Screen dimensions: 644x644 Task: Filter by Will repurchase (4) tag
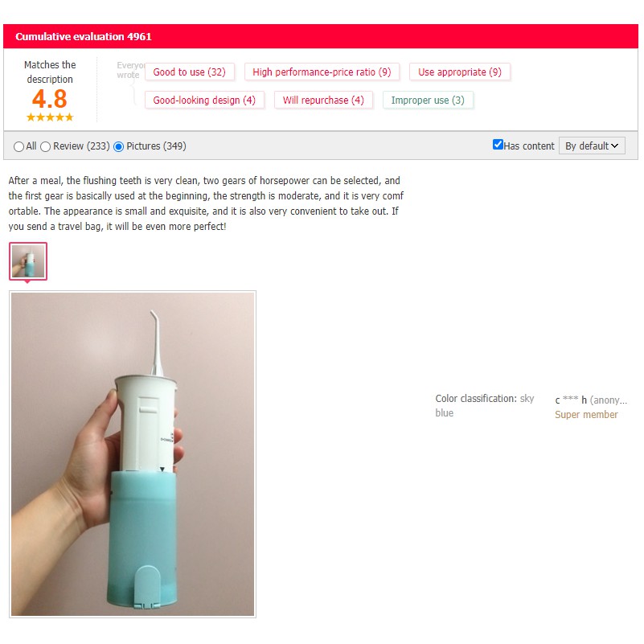tap(323, 100)
